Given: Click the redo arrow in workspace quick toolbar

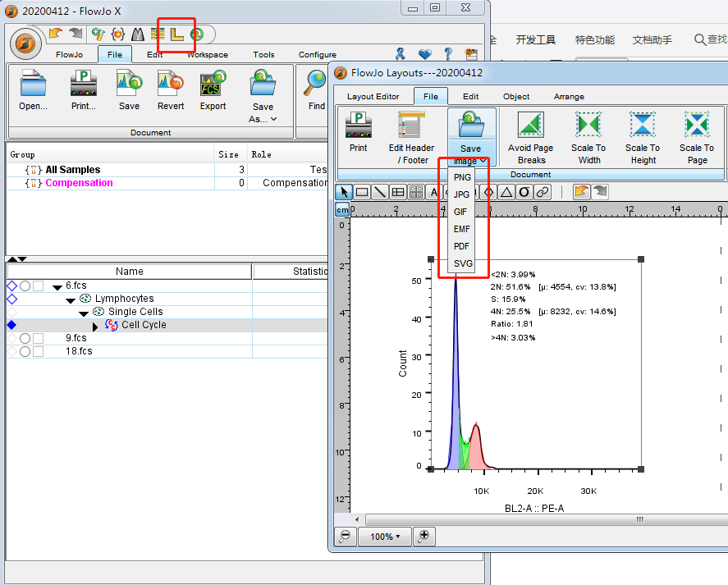Looking at the screenshot, I should point(76,34).
